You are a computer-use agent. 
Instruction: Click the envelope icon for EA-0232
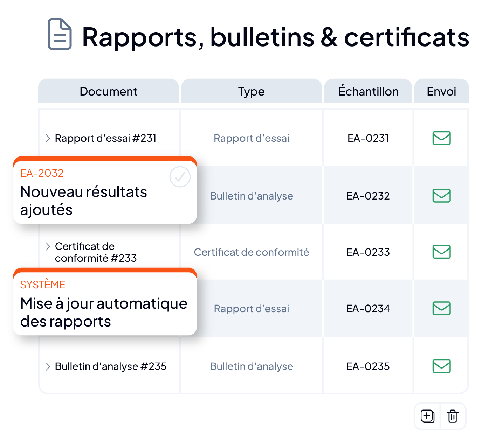(x=441, y=196)
